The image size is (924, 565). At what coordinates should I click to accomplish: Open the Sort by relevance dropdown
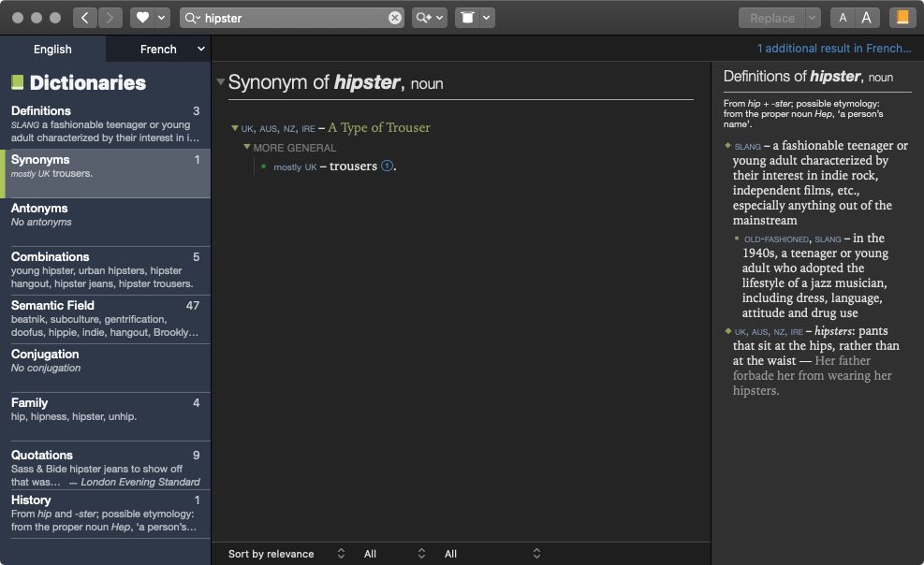click(x=286, y=554)
